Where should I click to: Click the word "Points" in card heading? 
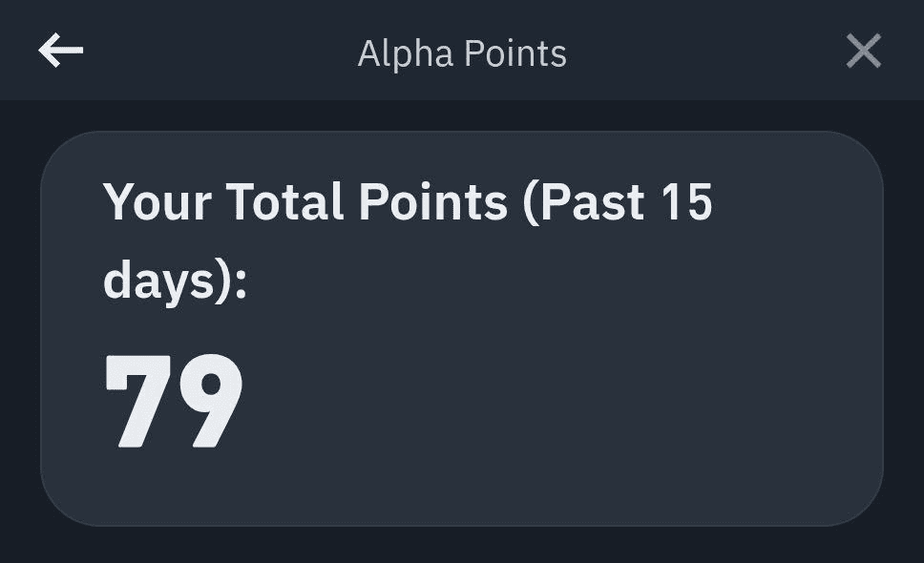tap(433, 202)
